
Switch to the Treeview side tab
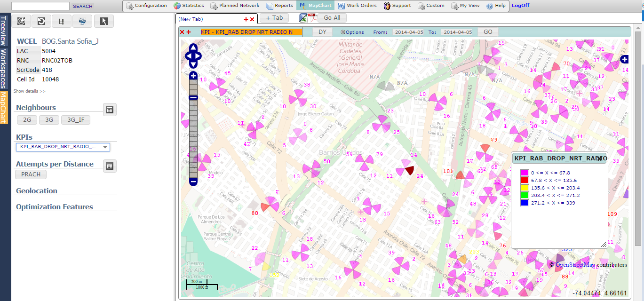tap(4, 31)
